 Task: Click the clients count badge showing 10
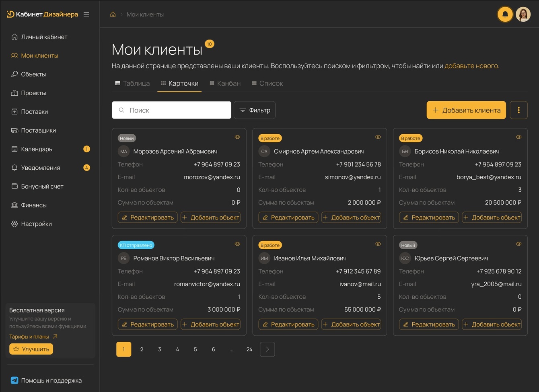[x=210, y=44]
